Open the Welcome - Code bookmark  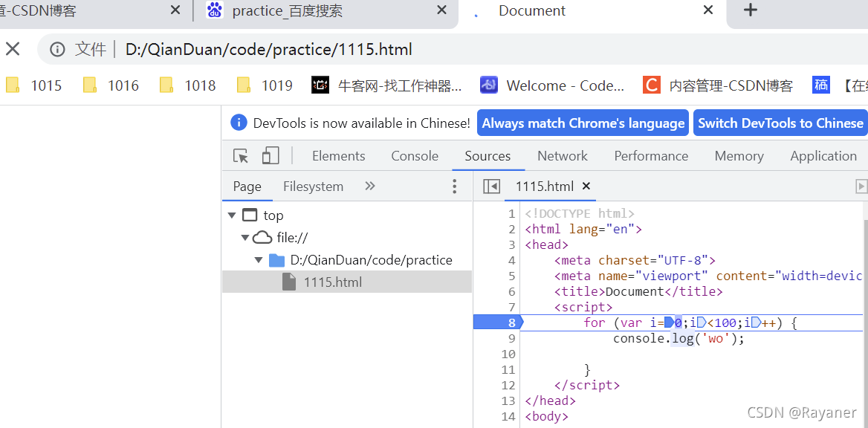coord(552,85)
